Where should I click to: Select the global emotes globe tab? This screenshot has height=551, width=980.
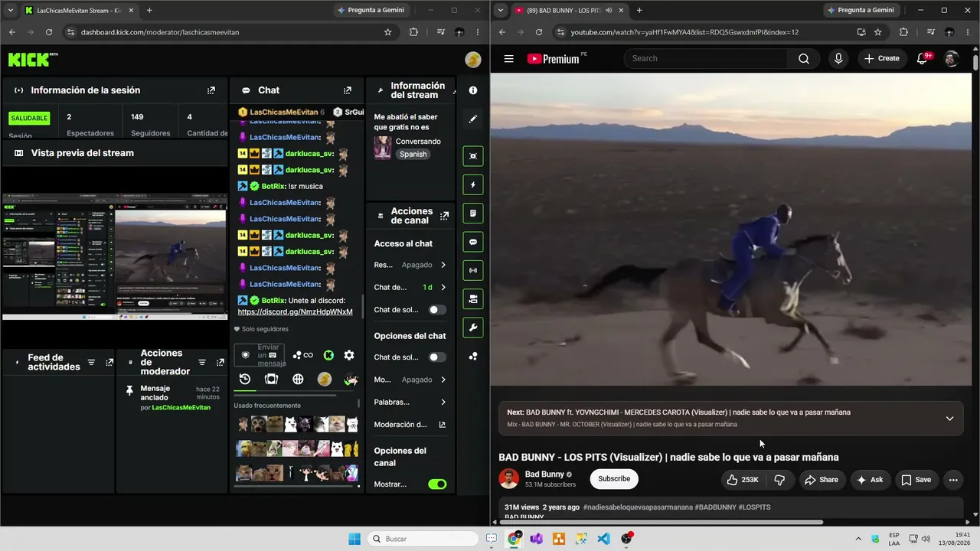coord(298,379)
